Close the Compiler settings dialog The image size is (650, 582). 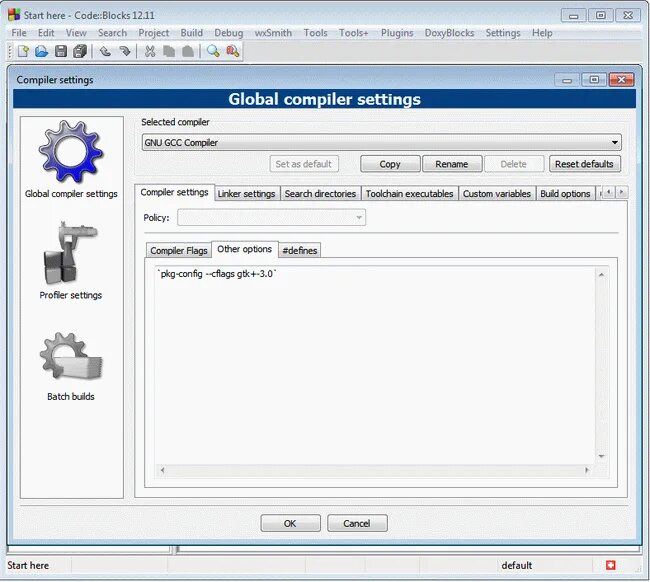tap(621, 80)
